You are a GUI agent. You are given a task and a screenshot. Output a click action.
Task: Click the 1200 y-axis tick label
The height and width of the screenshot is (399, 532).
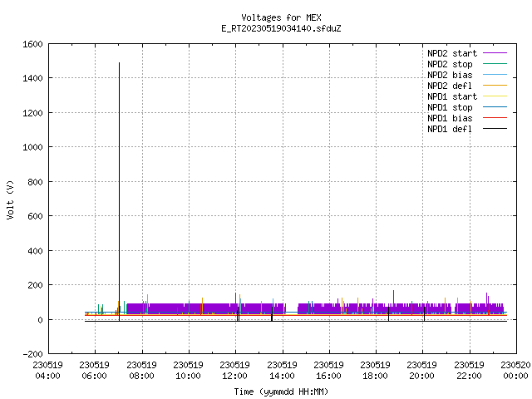32,113
